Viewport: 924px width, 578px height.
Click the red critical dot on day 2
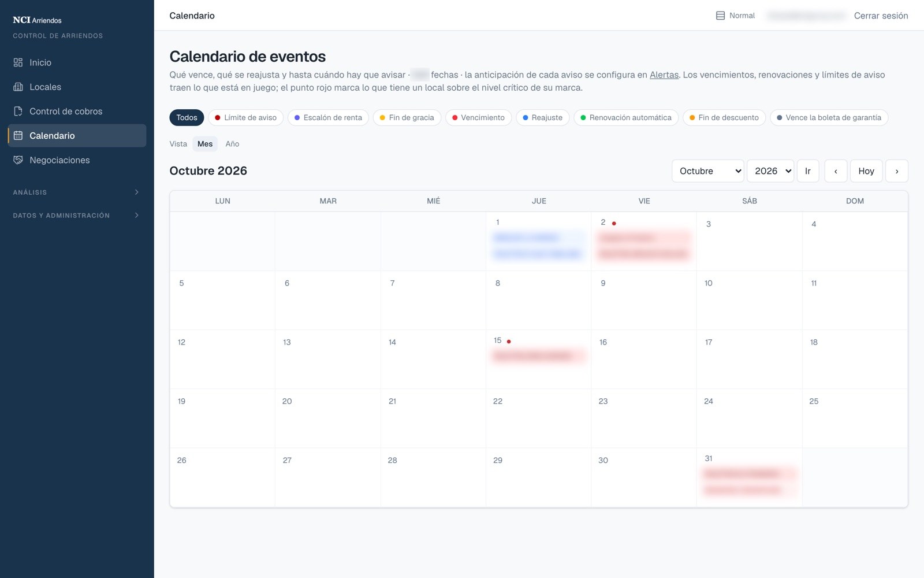tap(614, 223)
